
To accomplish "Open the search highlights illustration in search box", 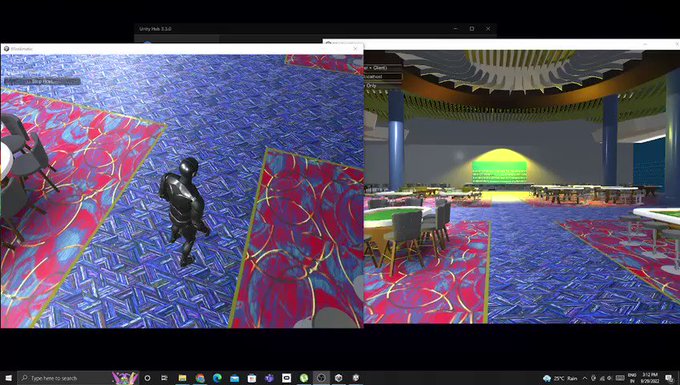I will pyautogui.click(x=125, y=378).
